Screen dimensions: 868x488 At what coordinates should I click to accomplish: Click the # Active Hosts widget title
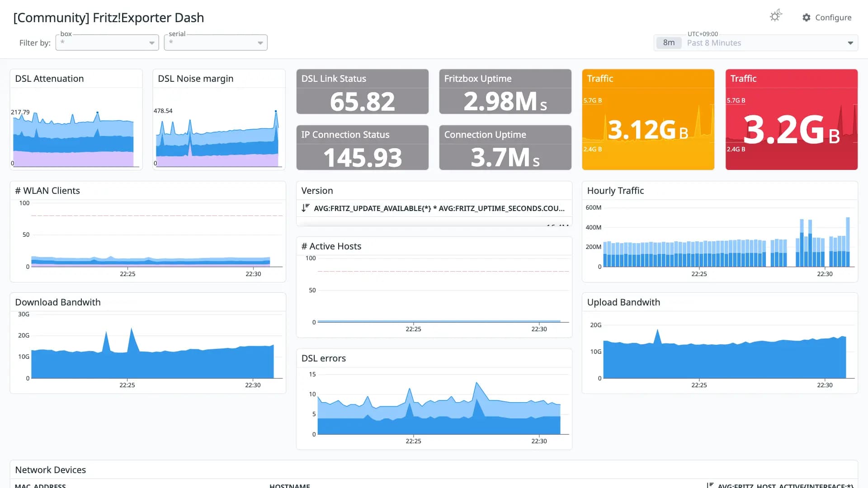(x=331, y=246)
